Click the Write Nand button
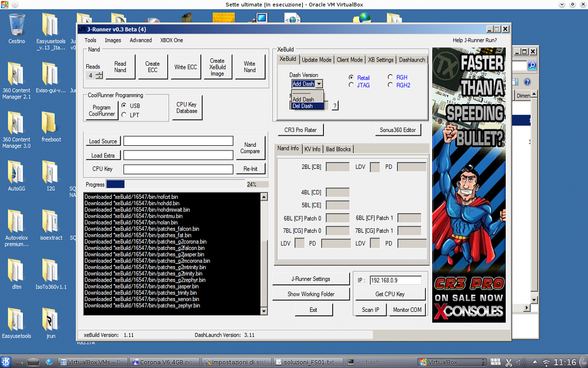 point(249,67)
